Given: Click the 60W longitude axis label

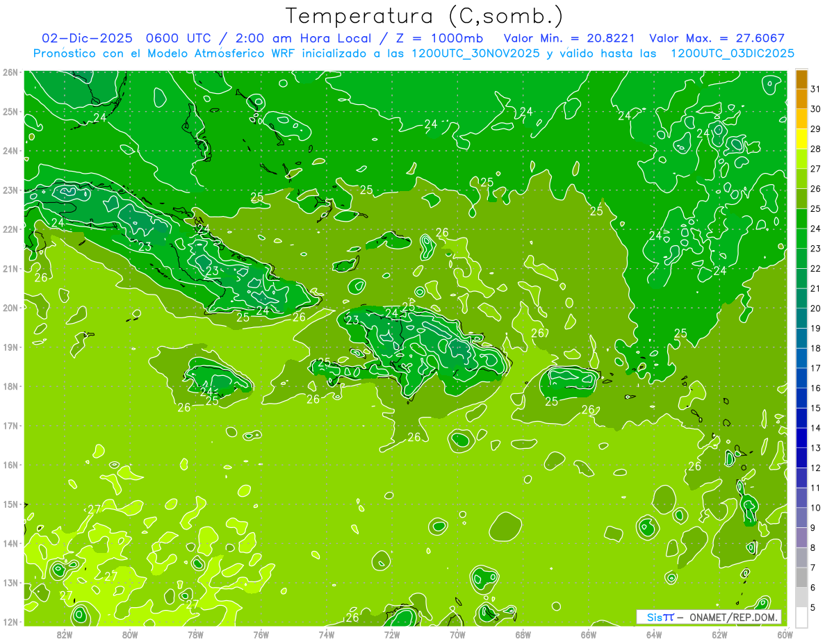Looking at the screenshot, I should (x=785, y=634).
